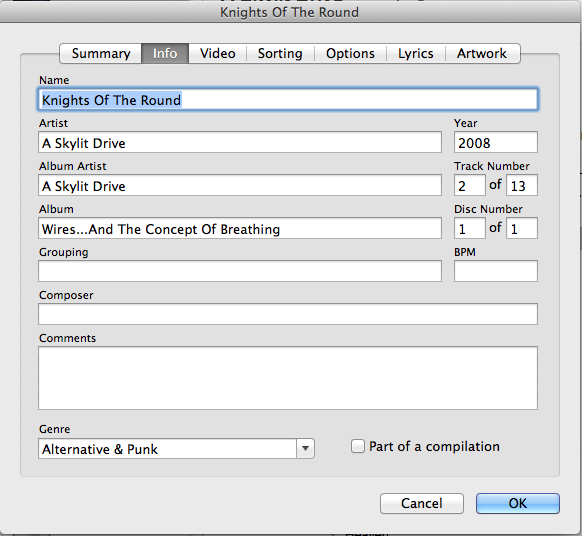Enable Part of a compilation checkbox
The height and width of the screenshot is (536, 582).
(358, 446)
